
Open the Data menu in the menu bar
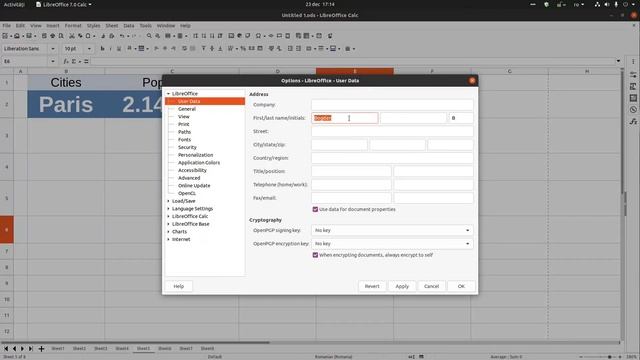[x=129, y=26]
